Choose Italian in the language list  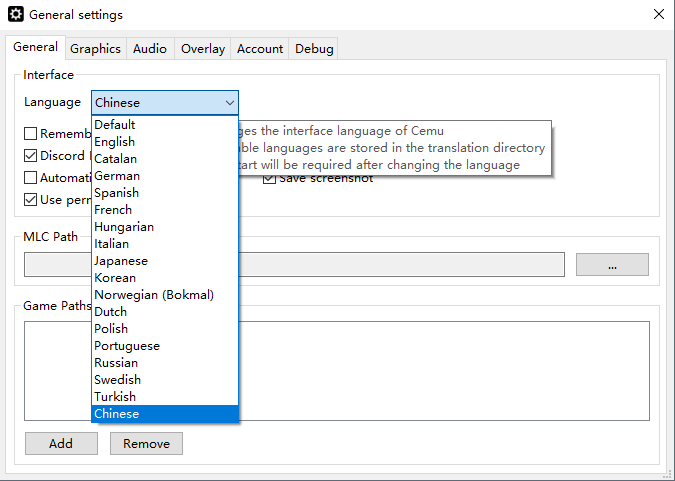coord(165,244)
